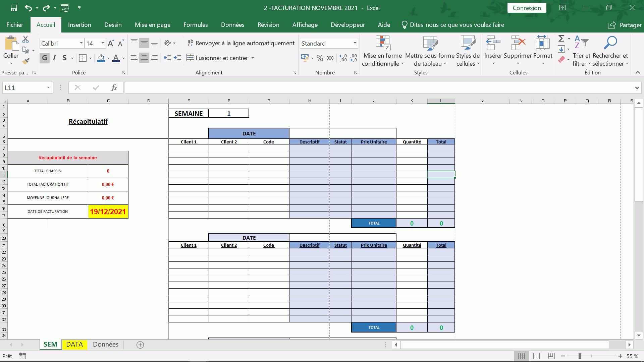Toggle italic formatting
The width and height of the screenshot is (644, 362).
(54, 58)
